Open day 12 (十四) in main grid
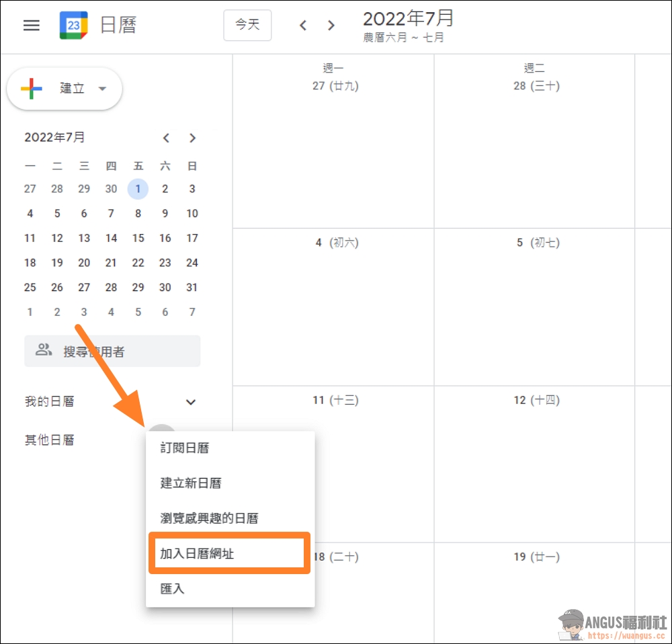The width and height of the screenshot is (672, 644). pos(536,400)
